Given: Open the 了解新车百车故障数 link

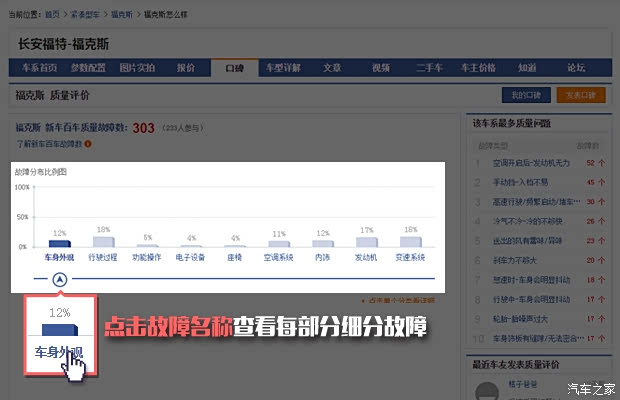Looking at the screenshot, I should coord(49,144).
